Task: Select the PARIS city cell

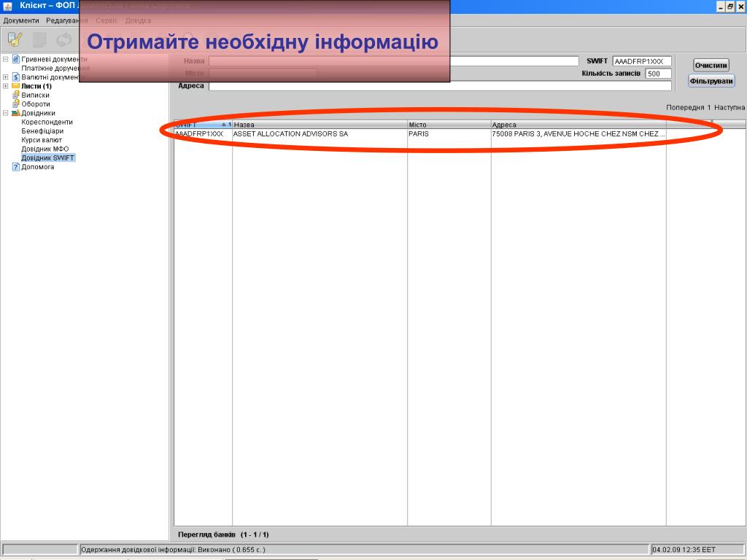Action: [449, 134]
